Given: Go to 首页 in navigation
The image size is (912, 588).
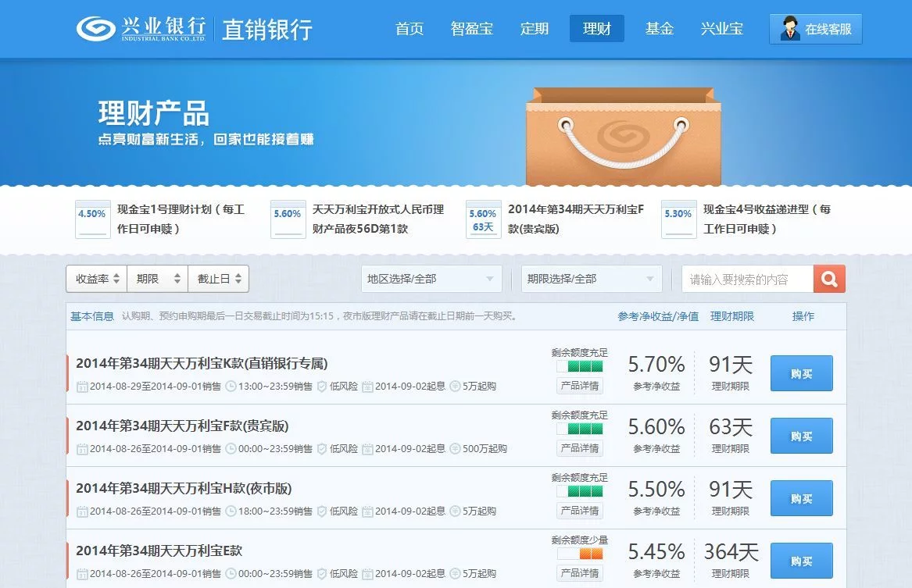Looking at the screenshot, I should (410, 28).
